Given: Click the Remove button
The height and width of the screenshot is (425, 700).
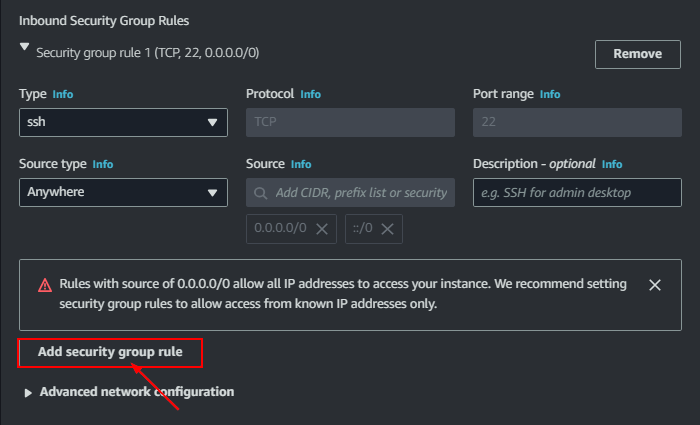Looking at the screenshot, I should [637, 54].
